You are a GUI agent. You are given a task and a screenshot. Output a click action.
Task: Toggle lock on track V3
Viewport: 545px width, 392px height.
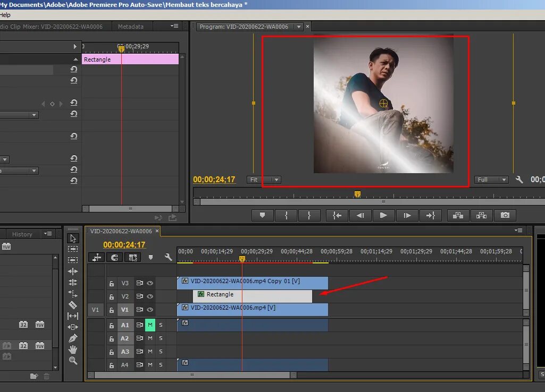[x=112, y=283]
